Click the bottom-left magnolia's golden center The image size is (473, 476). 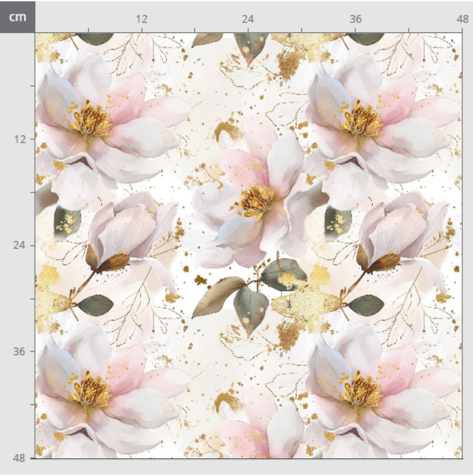(x=91, y=391)
